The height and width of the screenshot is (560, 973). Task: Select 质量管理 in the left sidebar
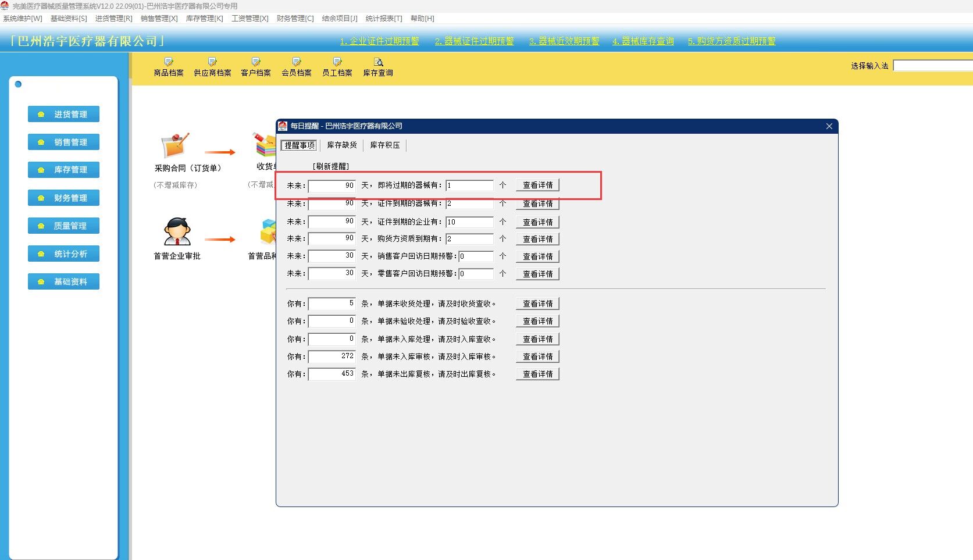pos(64,226)
